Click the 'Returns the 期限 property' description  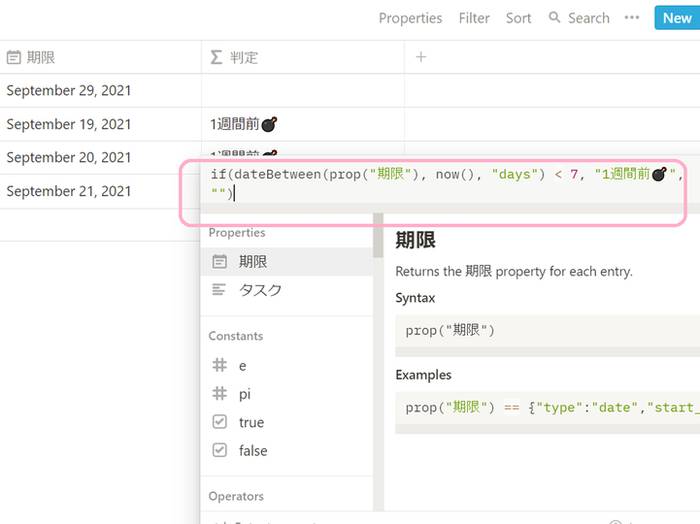514,271
